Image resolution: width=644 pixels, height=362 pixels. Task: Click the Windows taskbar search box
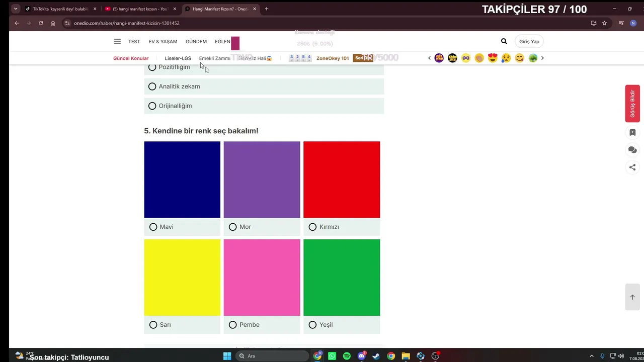pos(272,356)
